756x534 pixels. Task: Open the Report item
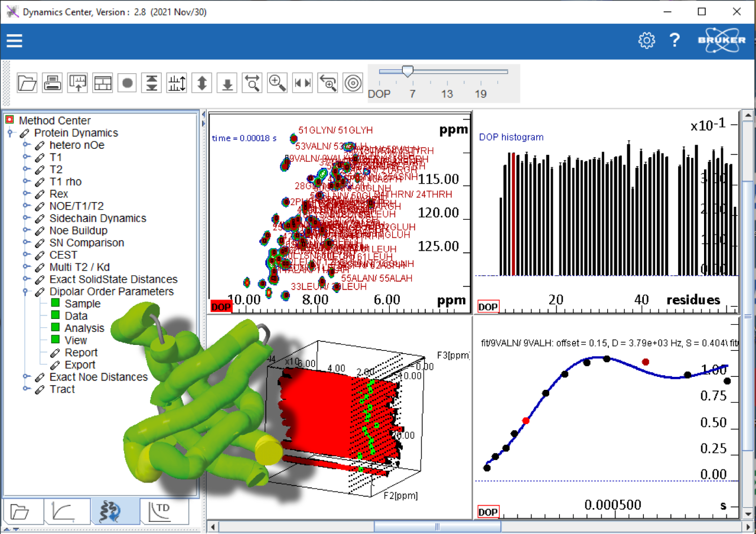pyautogui.click(x=81, y=353)
